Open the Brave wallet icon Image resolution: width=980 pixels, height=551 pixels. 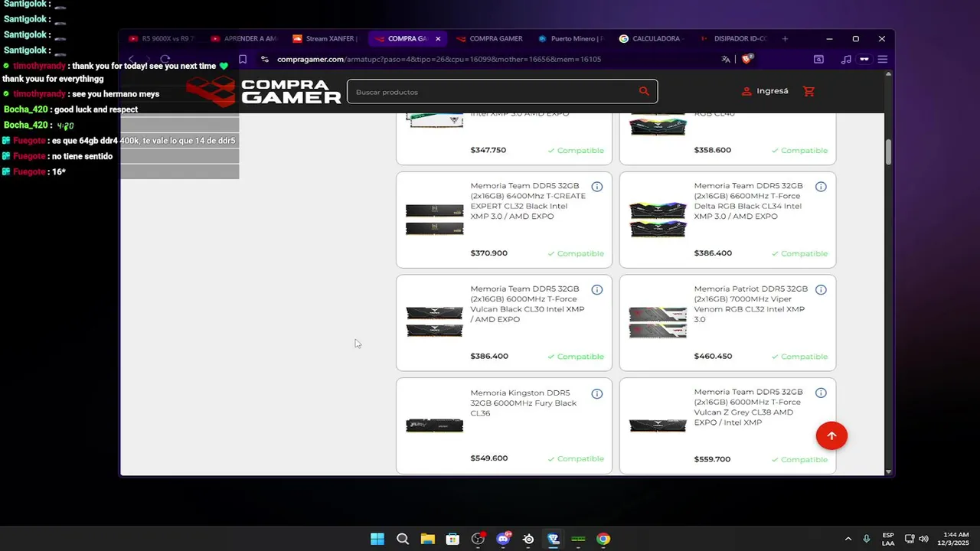864,59
